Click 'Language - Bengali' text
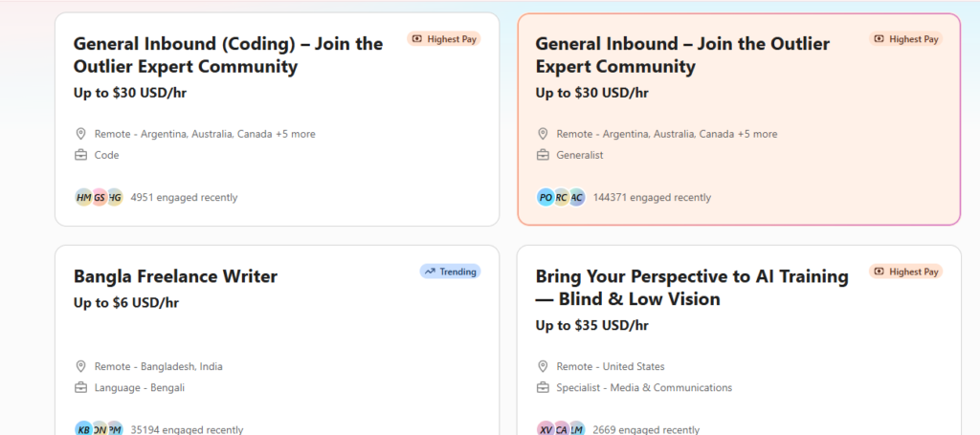980x435 pixels. click(140, 387)
